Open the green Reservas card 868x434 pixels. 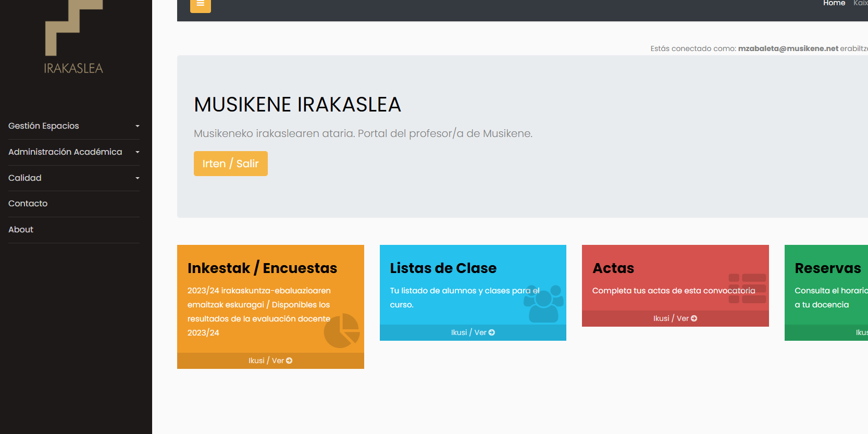(827, 268)
